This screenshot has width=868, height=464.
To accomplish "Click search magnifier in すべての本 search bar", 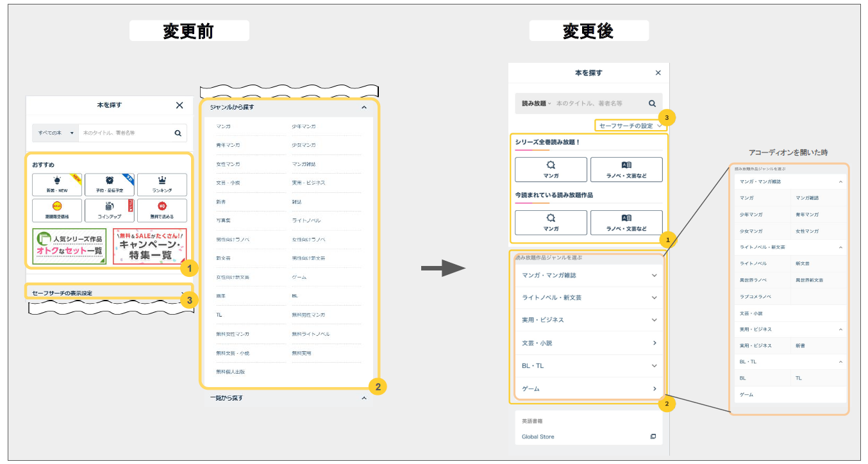I will pos(178,133).
